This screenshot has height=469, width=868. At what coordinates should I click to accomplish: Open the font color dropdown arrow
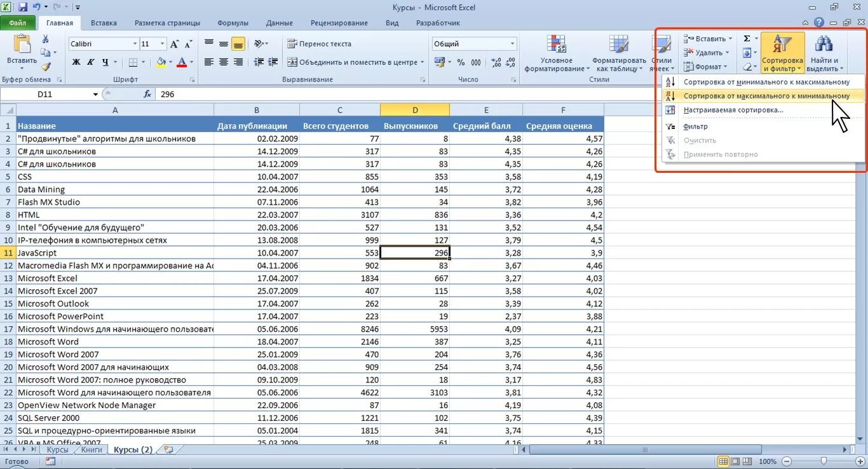tap(191, 62)
